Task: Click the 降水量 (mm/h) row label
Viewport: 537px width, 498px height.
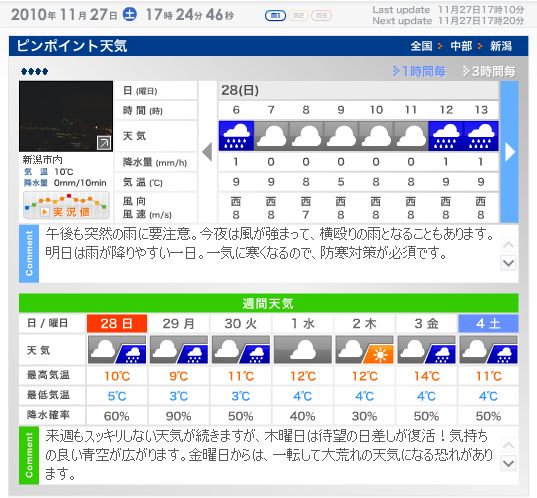Action: click(155, 162)
